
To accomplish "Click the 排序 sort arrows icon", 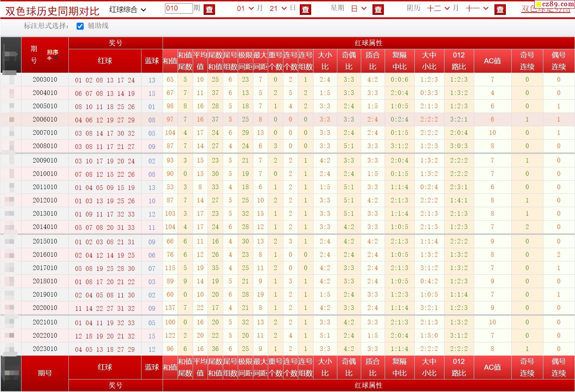I will [52, 55].
